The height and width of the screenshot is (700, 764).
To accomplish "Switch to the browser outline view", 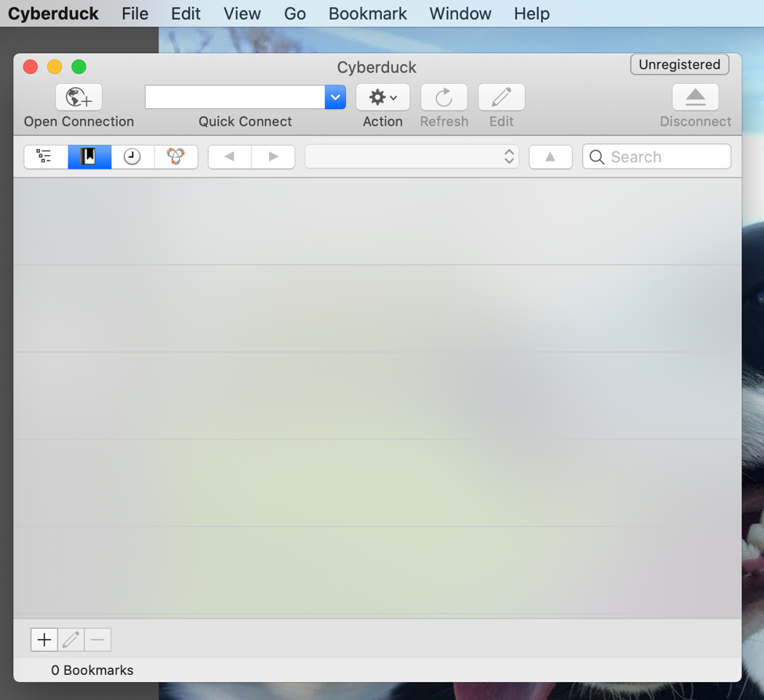I will click(45, 156).
